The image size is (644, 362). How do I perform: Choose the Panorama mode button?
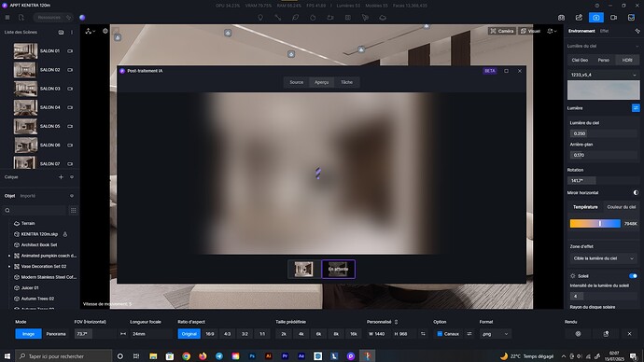click(x=56, y=334)
